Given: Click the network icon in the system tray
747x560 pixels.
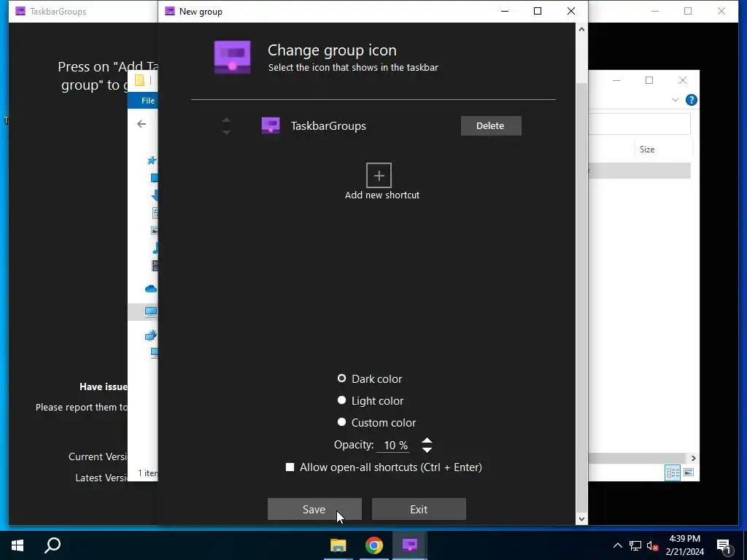Looking at the screenshot, I should pyautogui.click(x=635, y=545).
